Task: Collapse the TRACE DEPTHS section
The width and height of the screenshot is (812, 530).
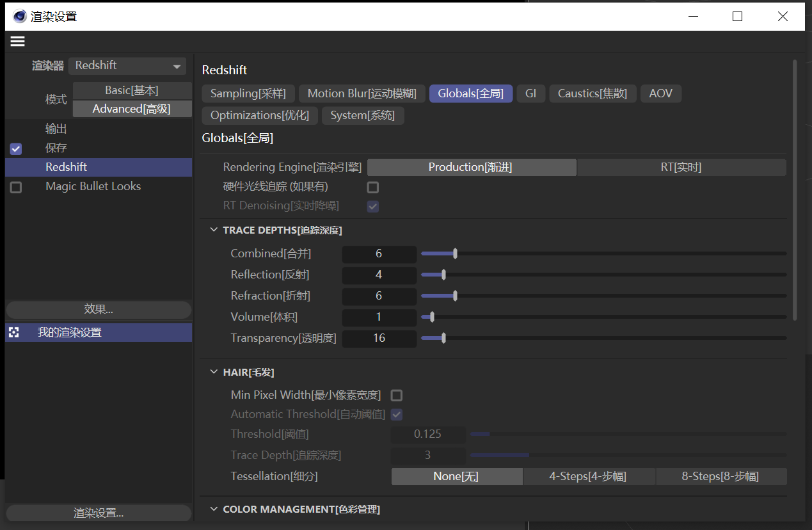Action: coord(214,230)
